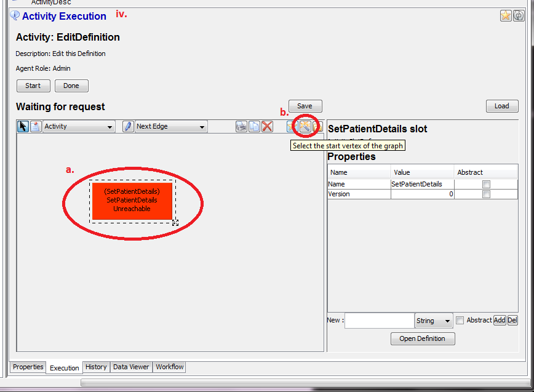Click the Value column header
This screenshot has height=392, width=534.
[x=422, y=172]
